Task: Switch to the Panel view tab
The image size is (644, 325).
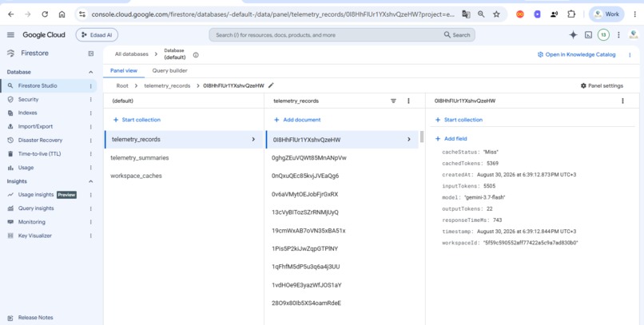Action: pyautogui.click(x=124, y=70)
